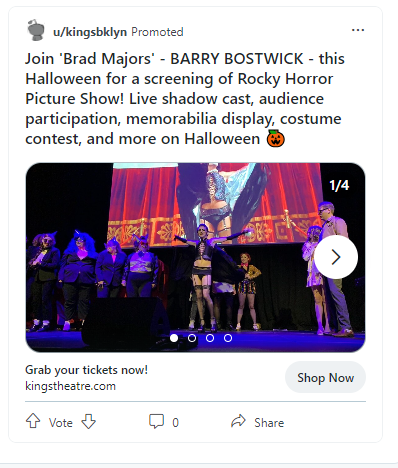
Task: Open the three-dot post options menu
Action: [358, 30]
